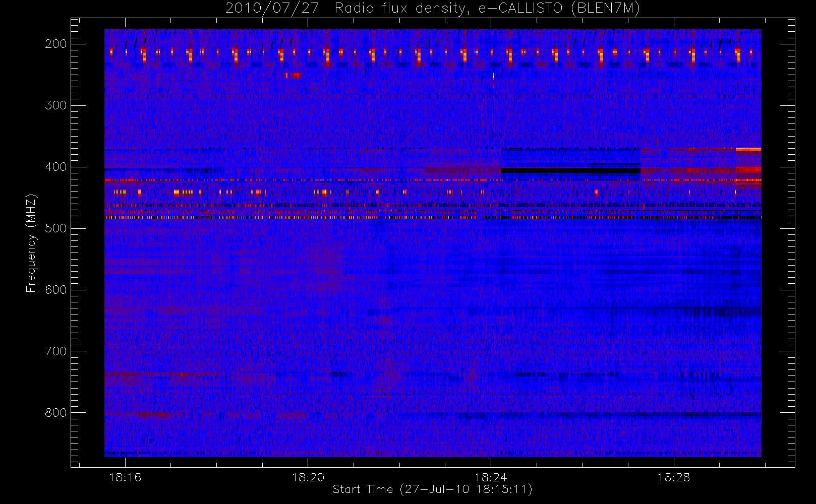Click the 18:20 time tick label

pyautogui.click(x=308, y=477)
